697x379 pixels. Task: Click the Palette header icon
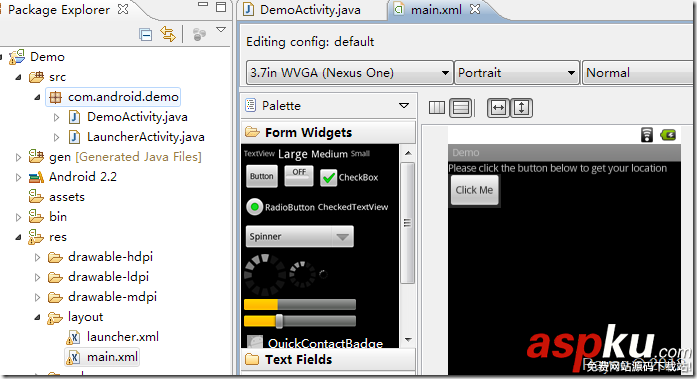click(x=251, y=105)
